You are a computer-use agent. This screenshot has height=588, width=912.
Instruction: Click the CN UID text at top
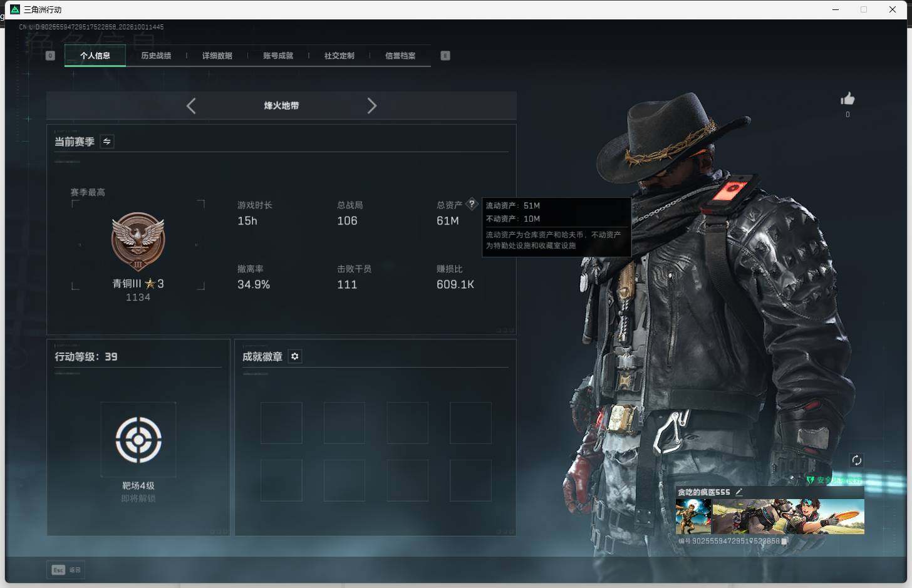(x=91, y=27)
